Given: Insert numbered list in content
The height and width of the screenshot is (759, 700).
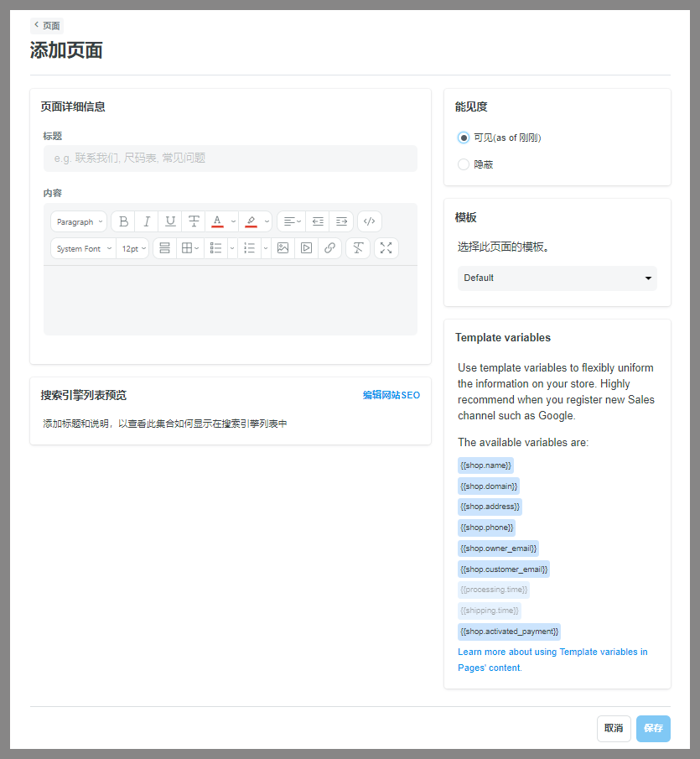Looking at the screenshot, I should pos(249,248).
